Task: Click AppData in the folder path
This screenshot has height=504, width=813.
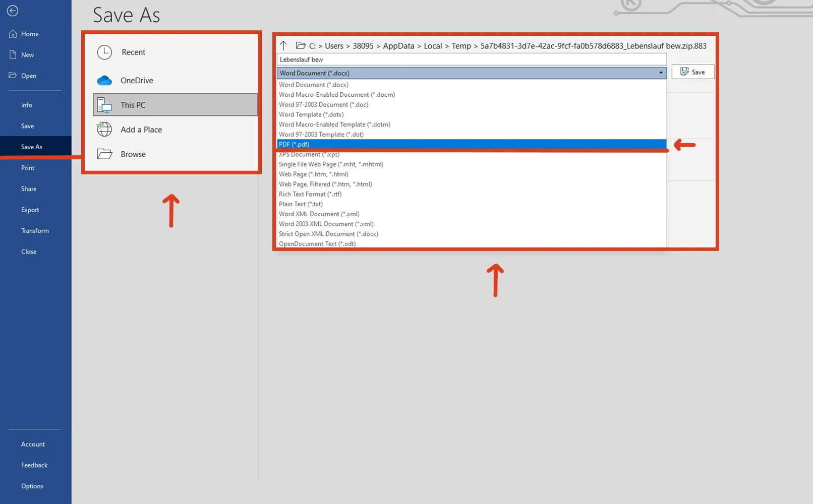Action: coord(398,46)
